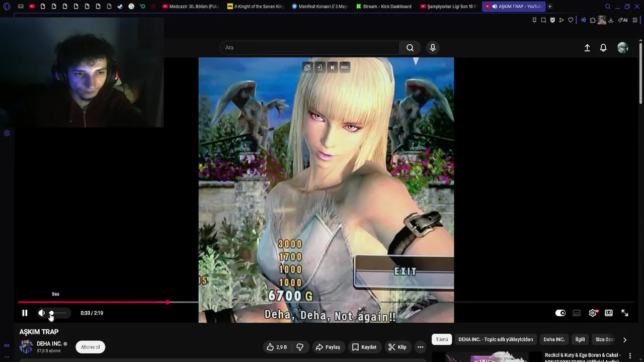Click the second overlay icon on video
644x362 pixels.
[x=319, y=67]
